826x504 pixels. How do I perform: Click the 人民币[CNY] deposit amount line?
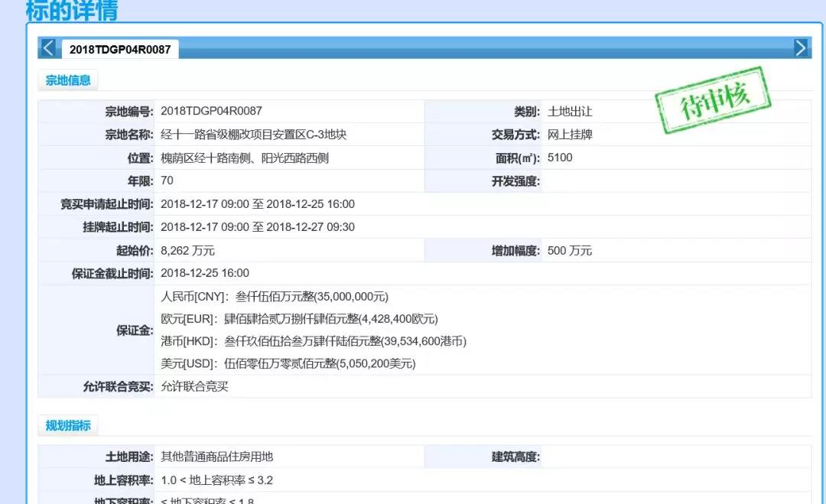click(275, 297)
